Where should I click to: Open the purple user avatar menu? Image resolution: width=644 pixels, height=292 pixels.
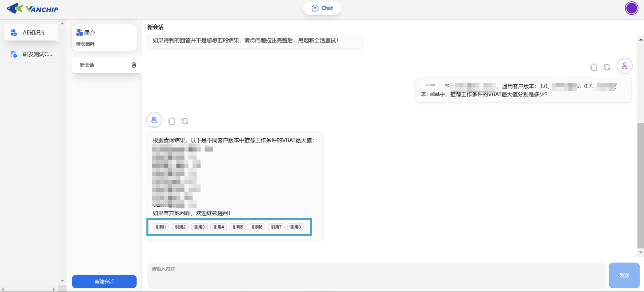631,8
